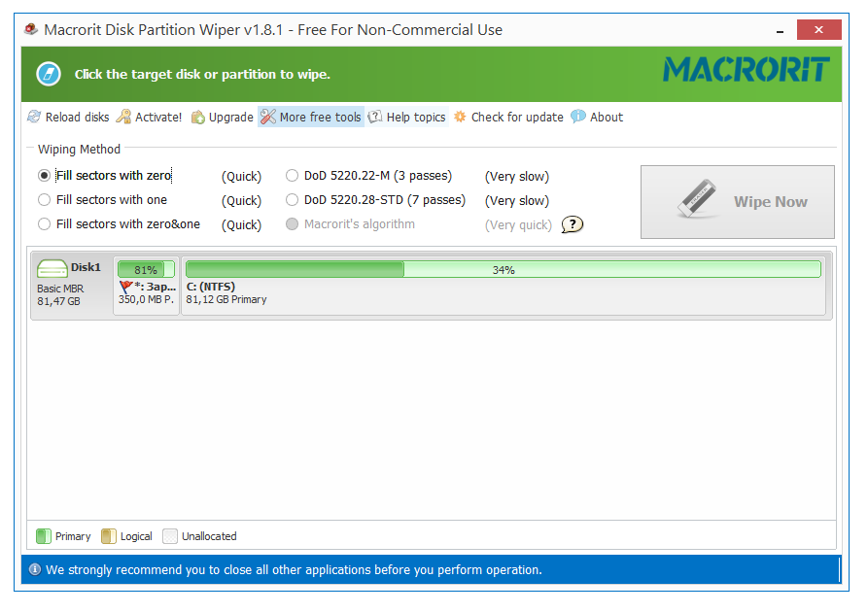Click the banner instruction about target disk
Viewport: 868px width, 613px height.
[202, 74]
